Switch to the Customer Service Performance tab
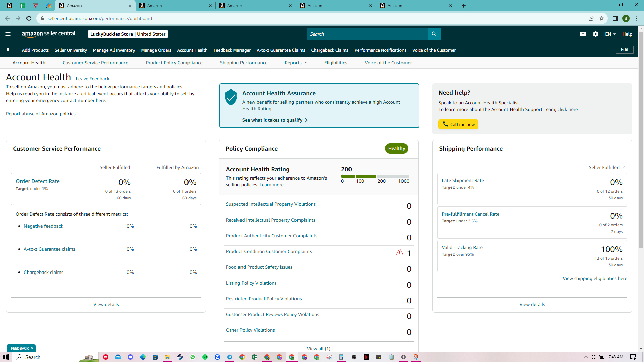 pyautogui.click(x=96, y=63)
